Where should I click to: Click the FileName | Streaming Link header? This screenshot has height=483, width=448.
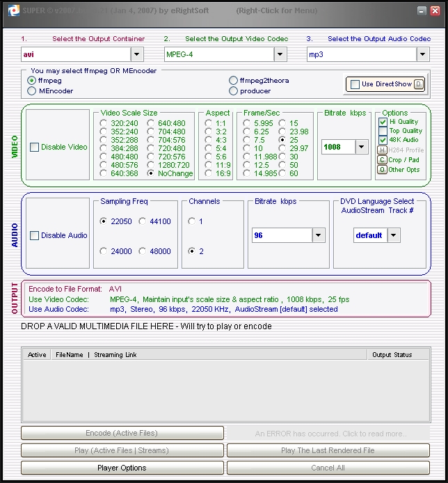click(209, 355)
